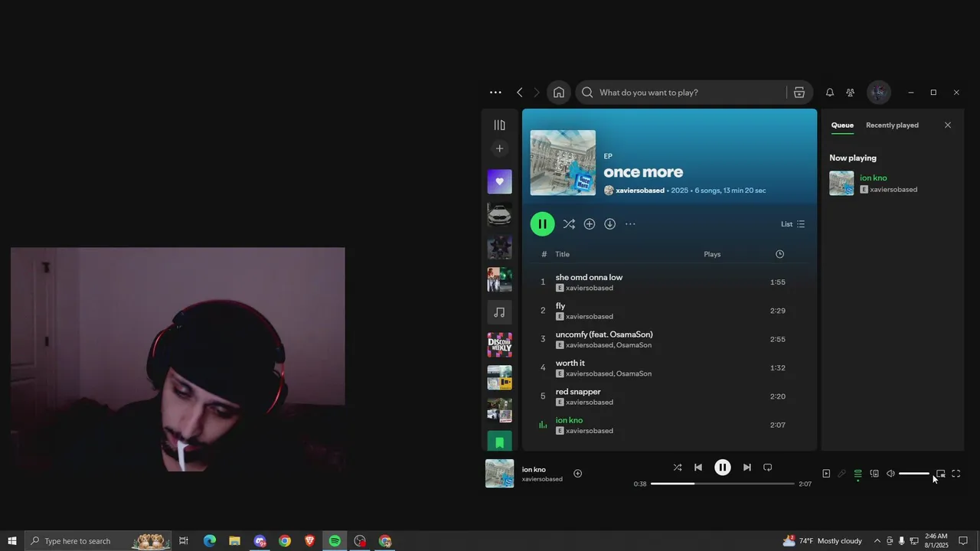
Task: Expand Your Library sidebar
Action: pyautogui.click(x=499, y=125)
